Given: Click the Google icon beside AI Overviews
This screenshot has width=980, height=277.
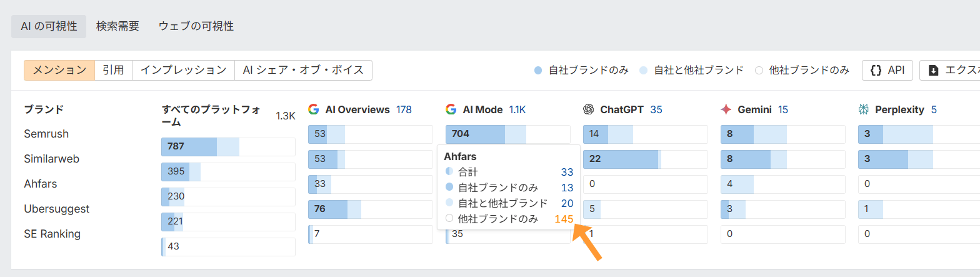Looking at the screenshot, I should [x=314, y=109].
